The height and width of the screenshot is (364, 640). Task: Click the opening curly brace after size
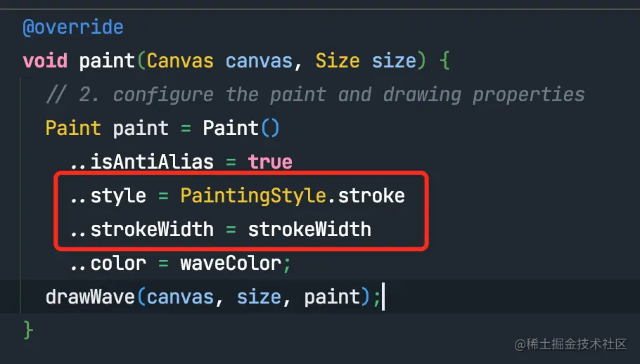tap(444, 61)
